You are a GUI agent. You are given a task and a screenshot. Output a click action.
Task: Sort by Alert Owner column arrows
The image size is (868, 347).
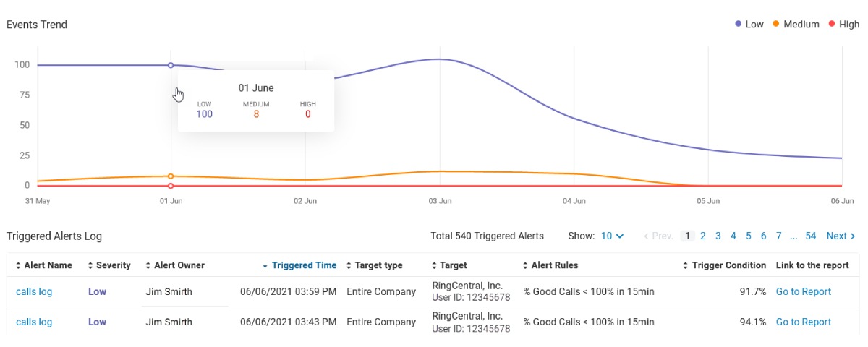pos(148,265)
